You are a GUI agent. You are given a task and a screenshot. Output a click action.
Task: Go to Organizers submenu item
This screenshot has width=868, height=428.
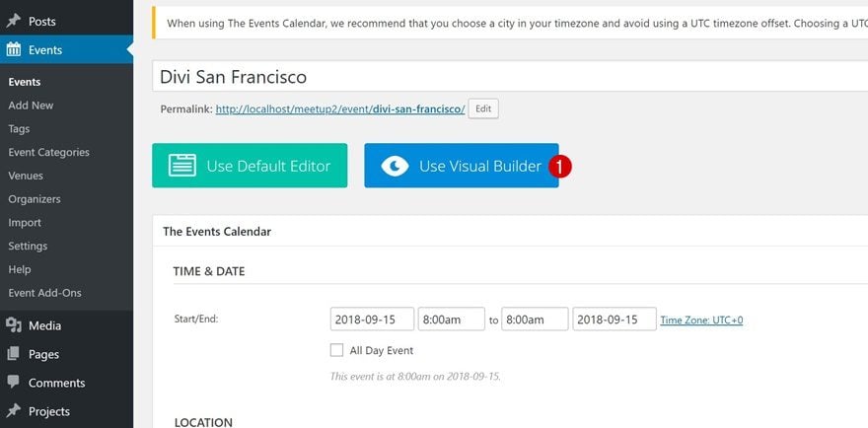pyautogui.click(x=35, y=199)
